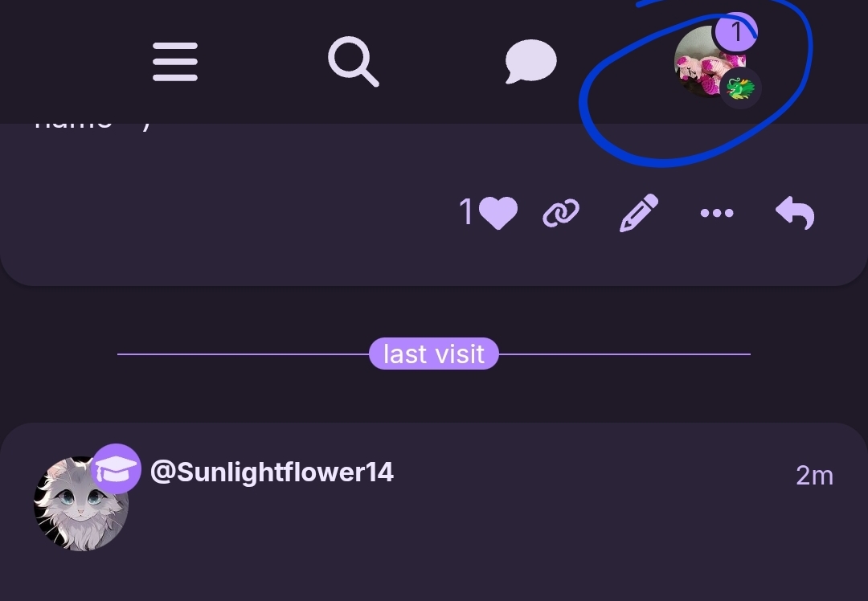Viewport: 868px width, 601px height.
Task: Edit the post with the pencil icon
Action: (x=639, y=212)
